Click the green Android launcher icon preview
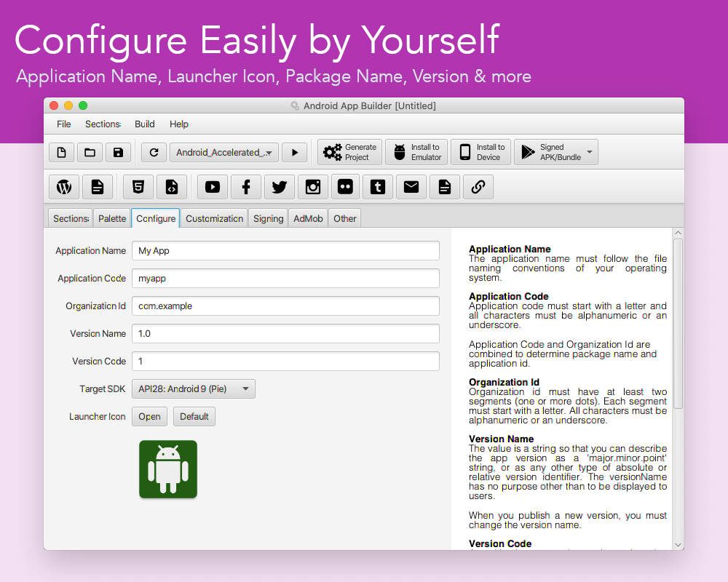The width and height of the screenshot is (728, 582). (x=168, y=469)
